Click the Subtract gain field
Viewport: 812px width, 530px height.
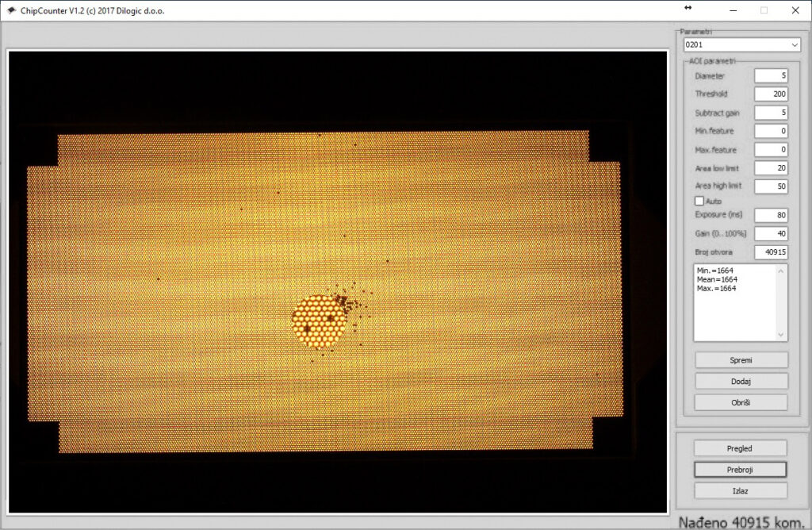(771, 113)
